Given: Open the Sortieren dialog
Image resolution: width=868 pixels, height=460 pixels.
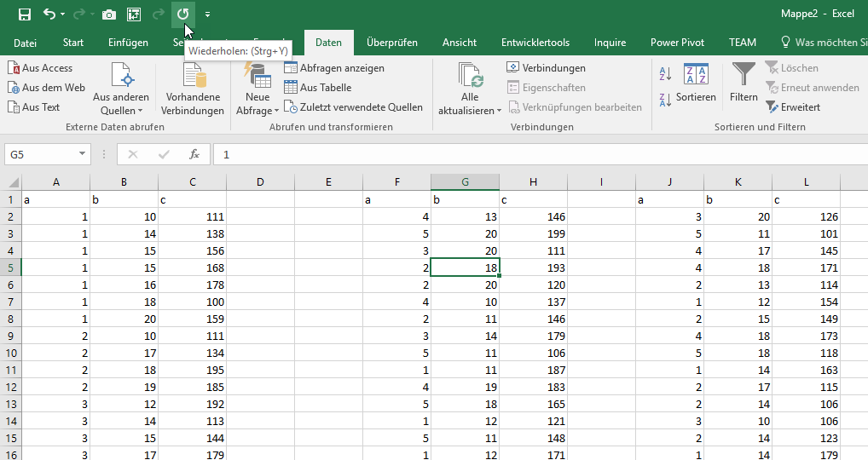Looking at the screenshot, I should (696, 84).
